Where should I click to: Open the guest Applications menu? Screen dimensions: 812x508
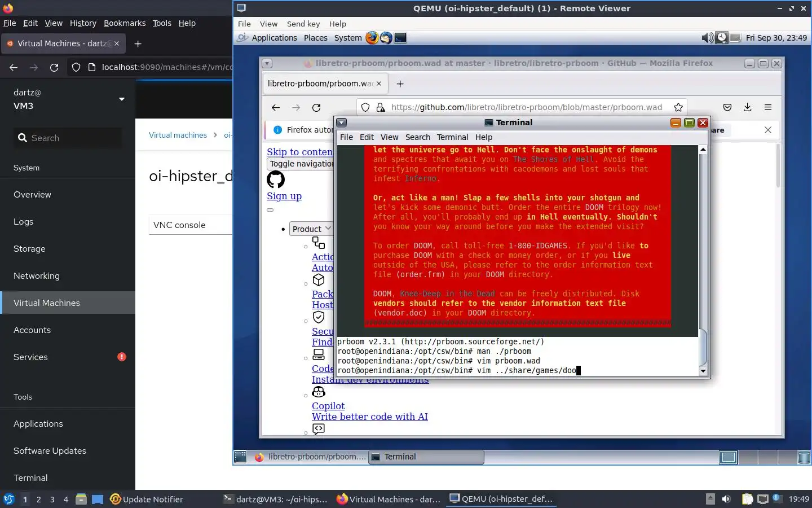tap(274, 38)
